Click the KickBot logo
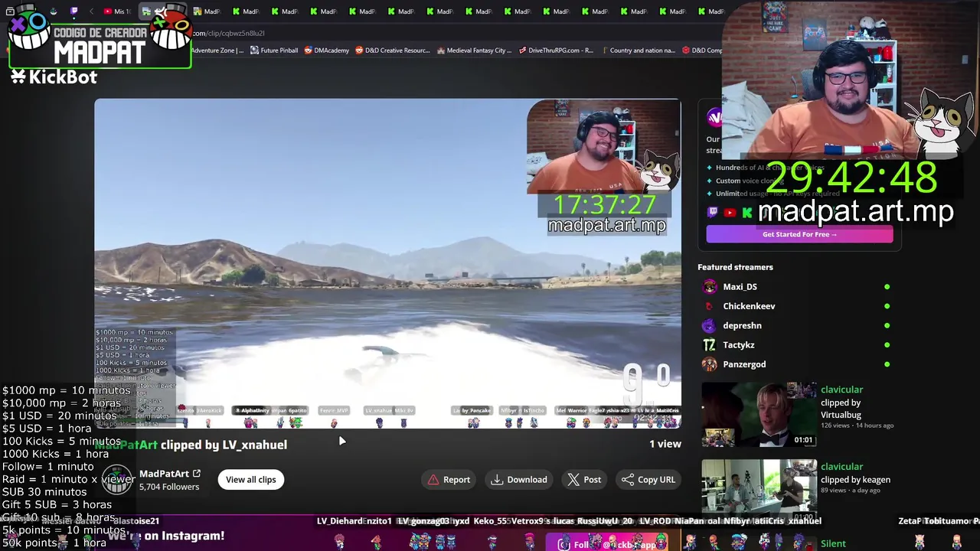The height and width of the screenshot is (551, 980). pyautogui.click(x=54, y=77)
